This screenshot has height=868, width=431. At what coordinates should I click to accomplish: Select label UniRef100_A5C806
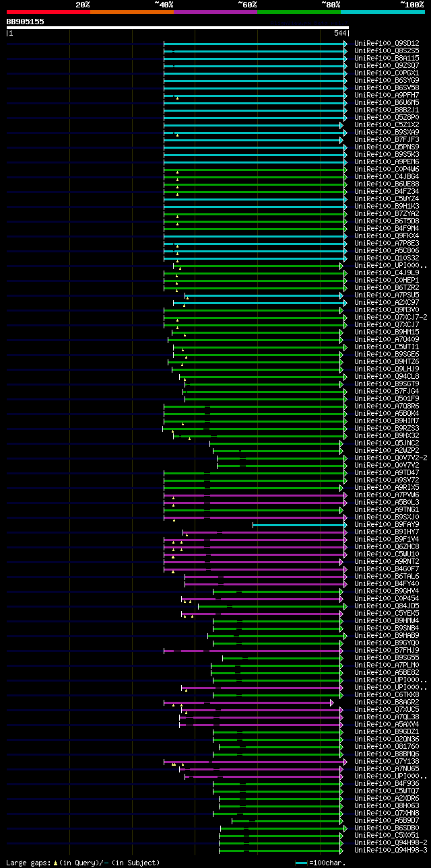pos(387,251)
